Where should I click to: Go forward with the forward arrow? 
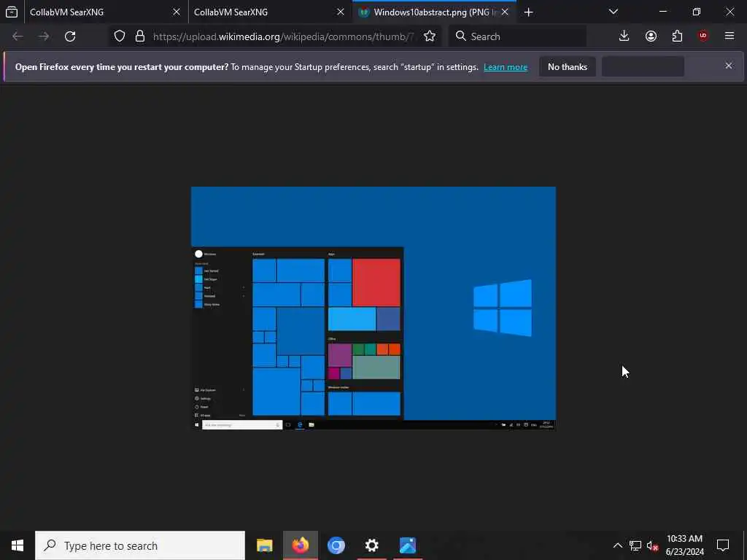point(44,36)
